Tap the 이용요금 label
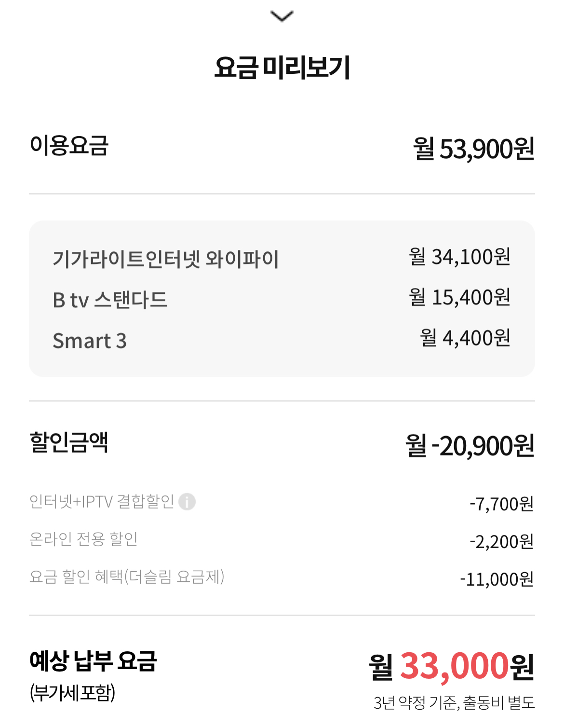 tap(69, 145)
